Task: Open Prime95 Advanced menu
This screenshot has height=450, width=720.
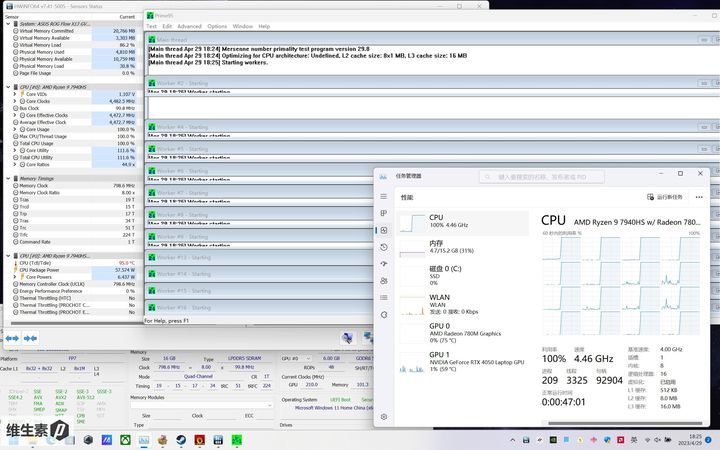Action: [189, 26]
